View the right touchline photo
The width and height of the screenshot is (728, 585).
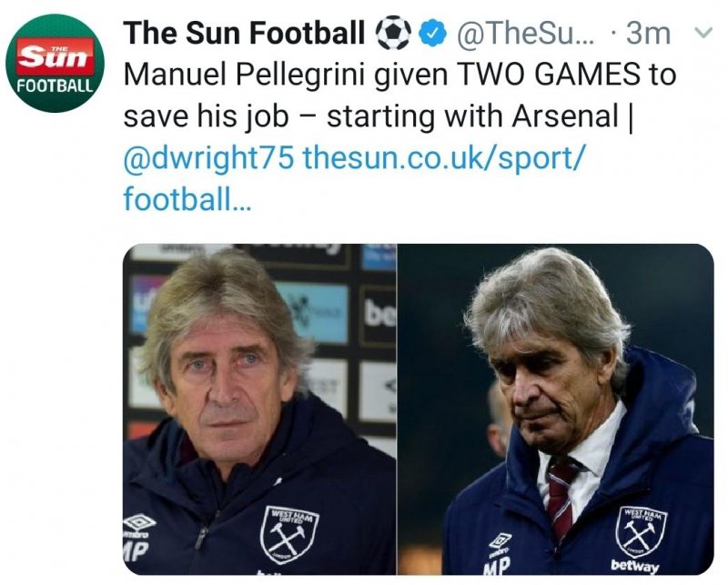click(555, 409)
